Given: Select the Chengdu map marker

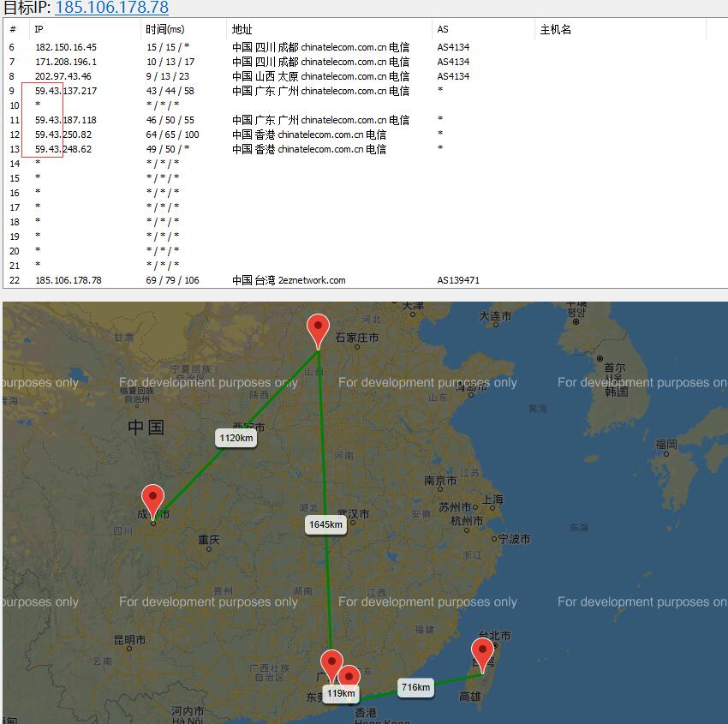Looking at the screenshot, I should (x=152, y=502).
